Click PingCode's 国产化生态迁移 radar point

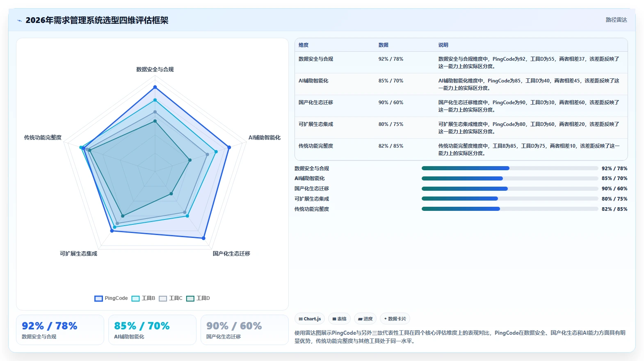203,238
